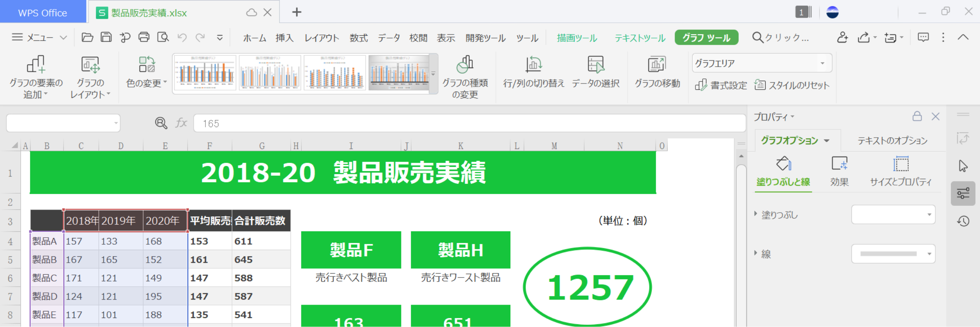Open 開発ツール tab
Image resolution: width=980 pixels, height=327 pixels.
[x=486, y=38]
